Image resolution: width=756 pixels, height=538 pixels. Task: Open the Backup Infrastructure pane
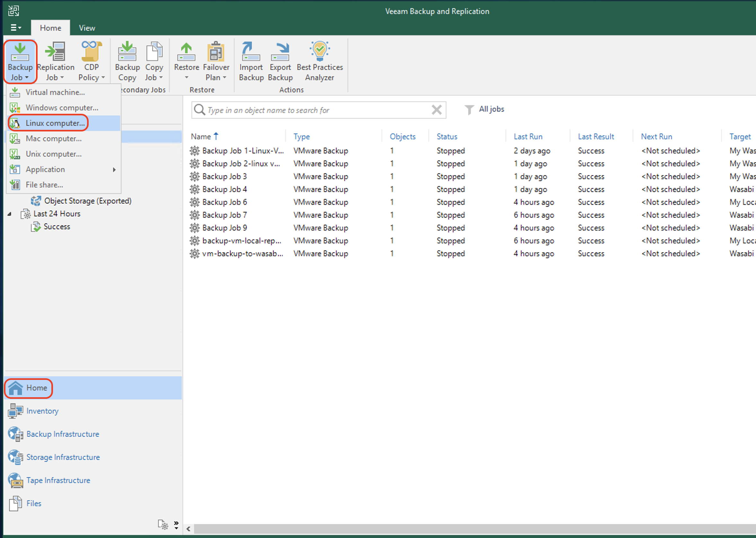tap(93, 434)
